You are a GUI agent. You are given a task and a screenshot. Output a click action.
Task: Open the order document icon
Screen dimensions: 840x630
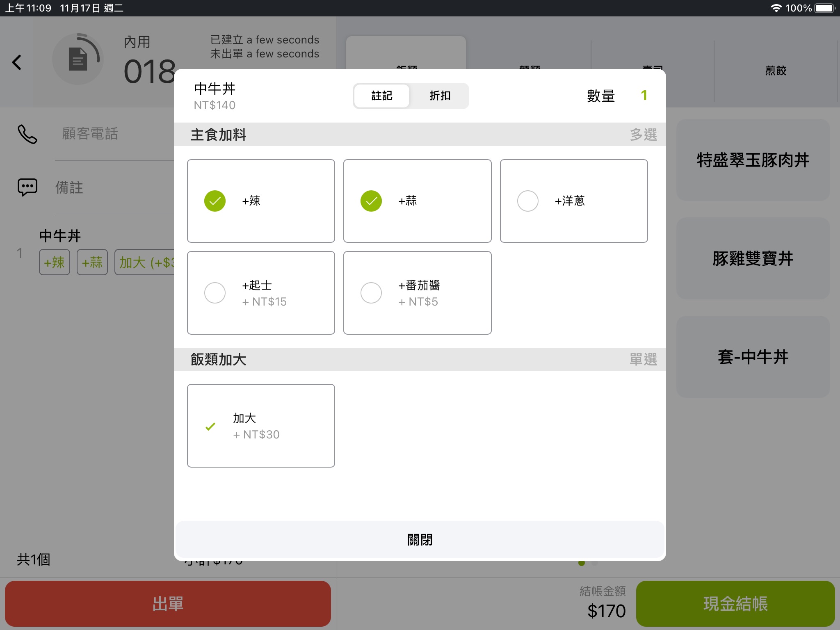point(78,59)
